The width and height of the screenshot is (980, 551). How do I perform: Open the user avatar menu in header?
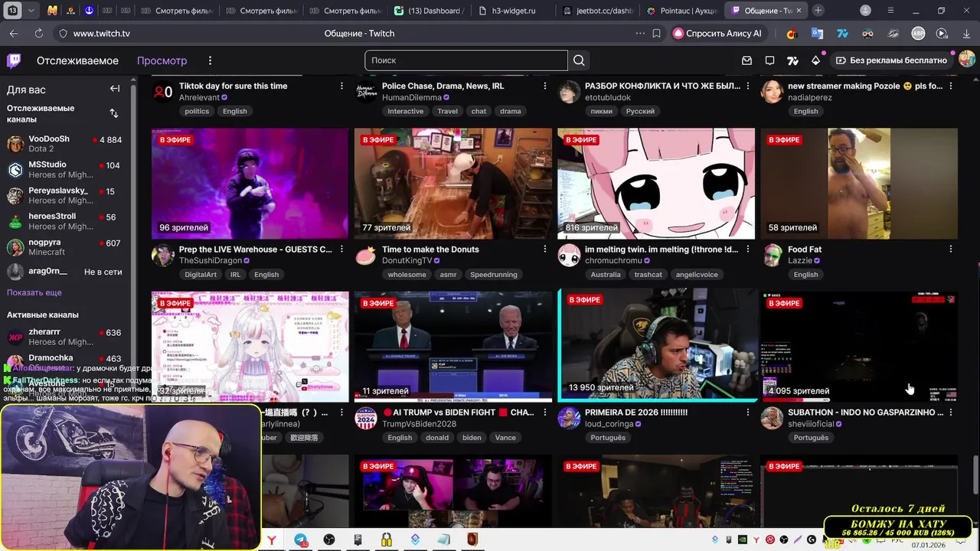[x=967, y=60]
